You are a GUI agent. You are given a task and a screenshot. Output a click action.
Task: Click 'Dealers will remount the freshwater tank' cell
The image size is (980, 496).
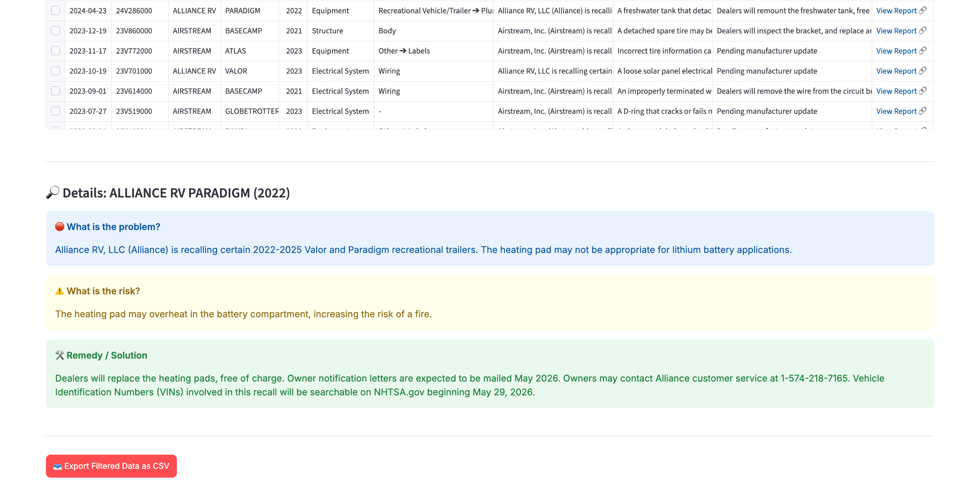[792, 11]
